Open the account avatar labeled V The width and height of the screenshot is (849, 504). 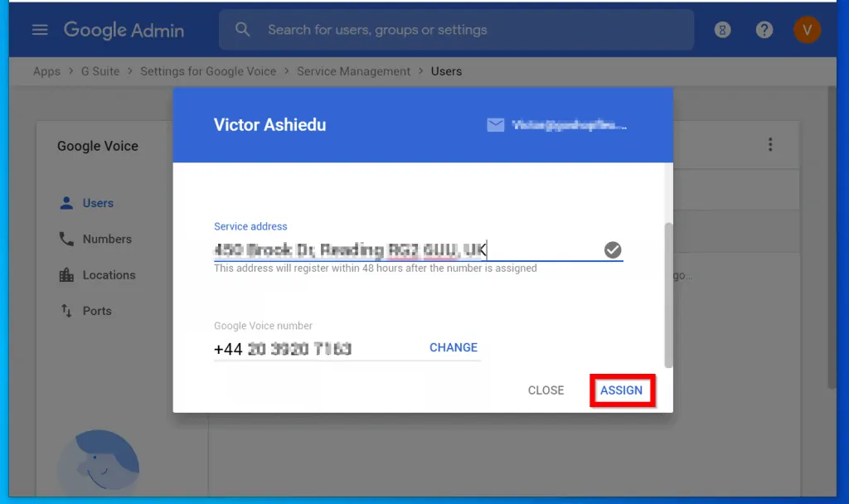tap(806, 31)
